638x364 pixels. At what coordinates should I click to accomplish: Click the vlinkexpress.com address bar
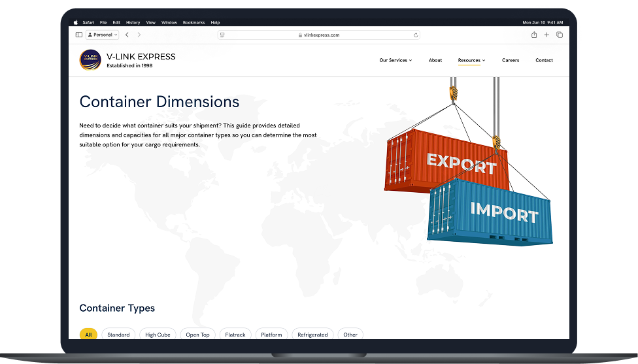click(319, 35)
